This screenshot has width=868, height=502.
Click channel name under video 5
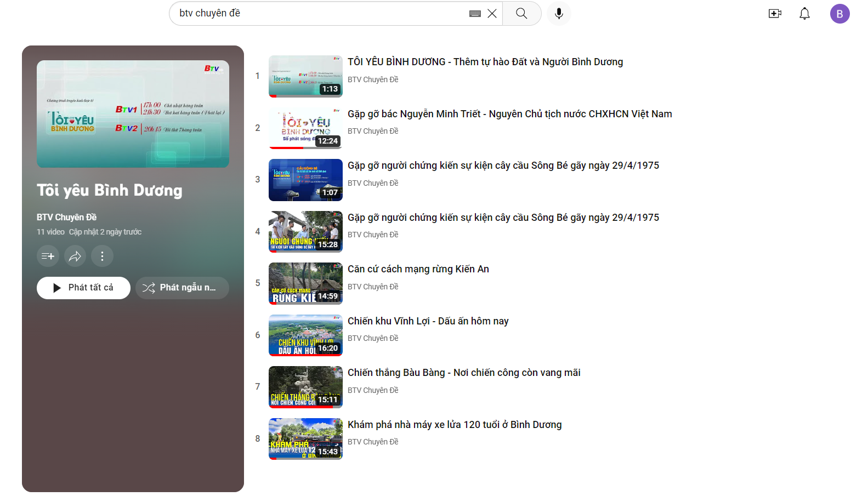pyautogui.click(x=373, y=287)
